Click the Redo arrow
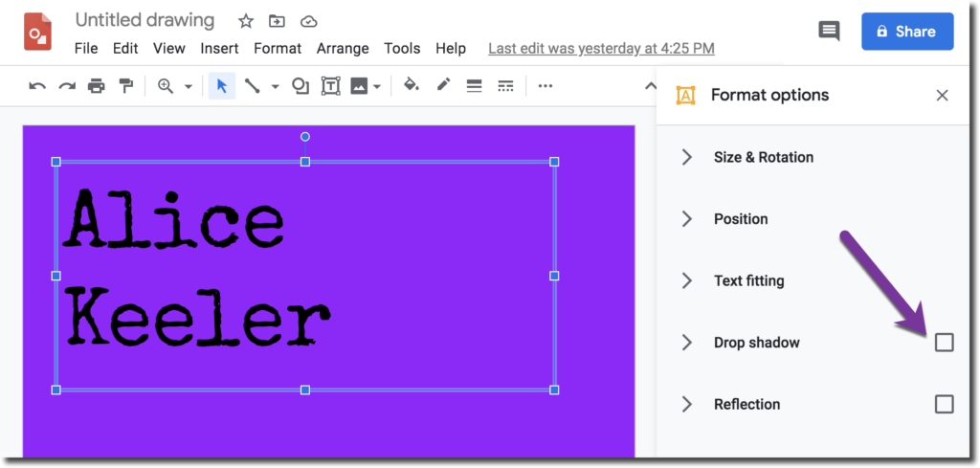The image size is (980, 468). click(67, 86)
